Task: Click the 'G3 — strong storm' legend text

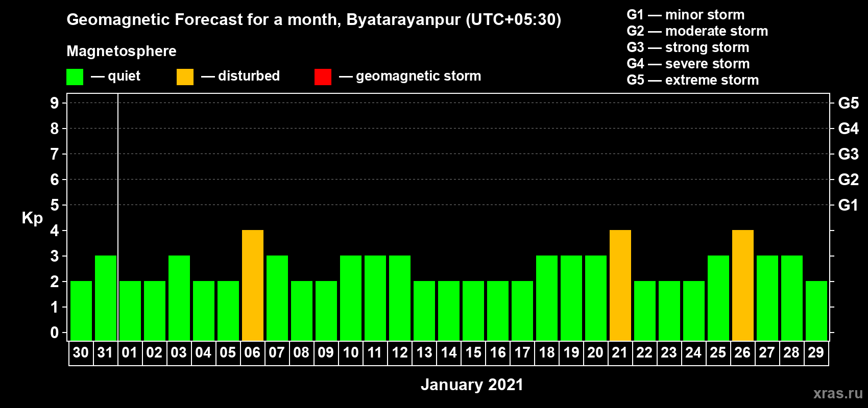Action: [688, 47]
